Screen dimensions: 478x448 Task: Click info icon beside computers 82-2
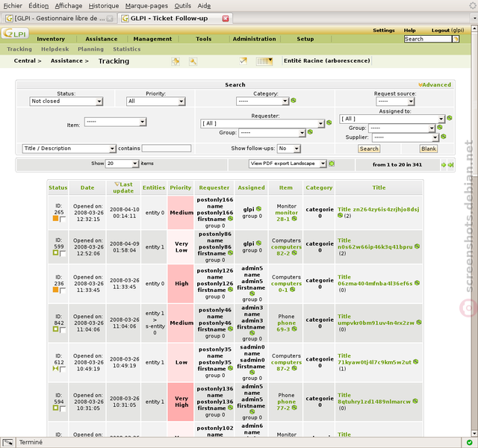pyautogui.click(x=294, y=253)
